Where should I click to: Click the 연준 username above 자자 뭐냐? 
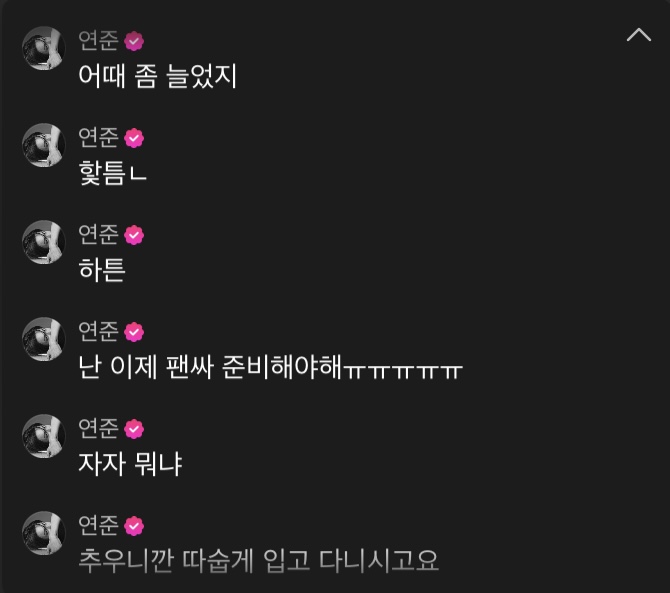[x=98, y=428]
